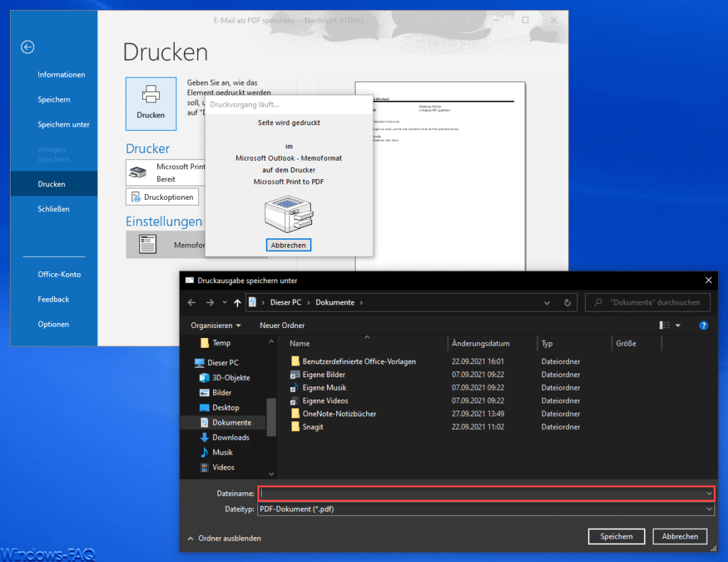The width and height of the screenshot is (728, 562).
Task: Click the Dokumente durchsuchen search field
Action: pos(648,302)
